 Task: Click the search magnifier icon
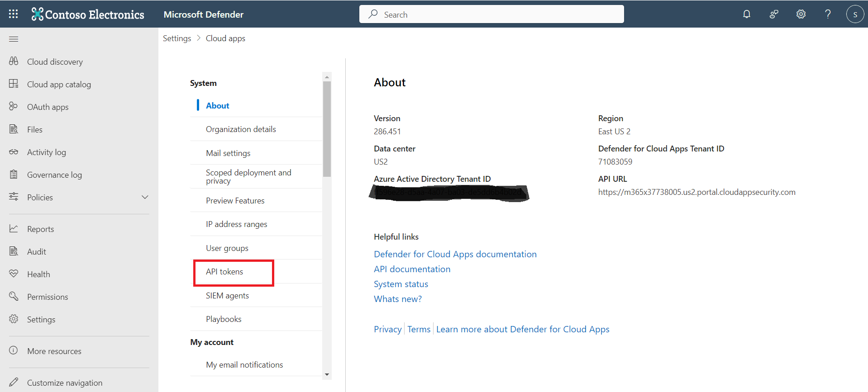(373, 14)
